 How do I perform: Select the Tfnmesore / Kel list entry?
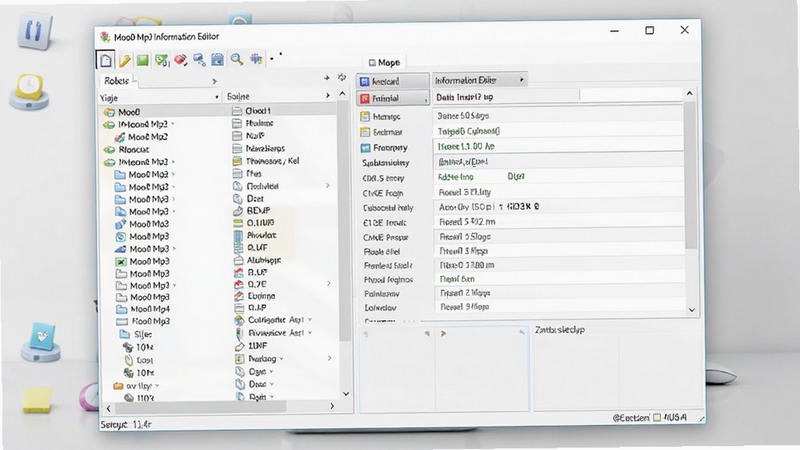[272, 161]
